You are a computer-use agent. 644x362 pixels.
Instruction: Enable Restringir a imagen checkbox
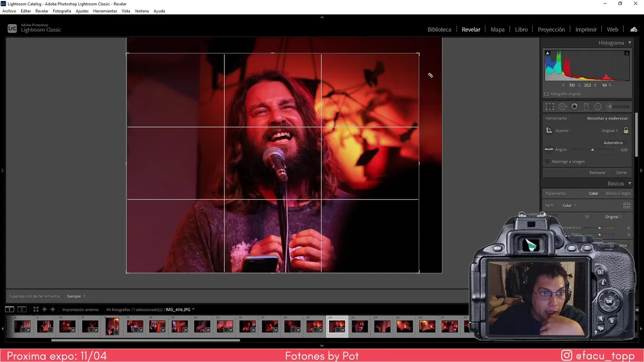click(547, 161)
